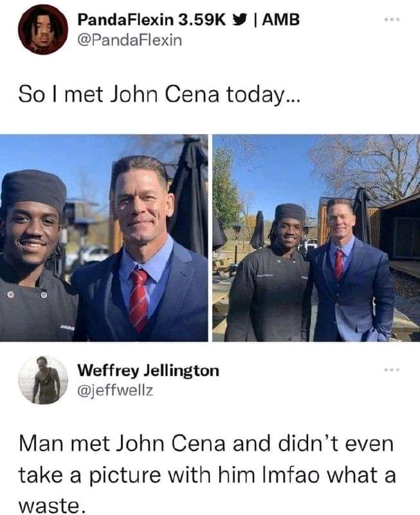Open the left close-up selfie photo
Viewport: 420px width, 515px height.
click(104, 238)
